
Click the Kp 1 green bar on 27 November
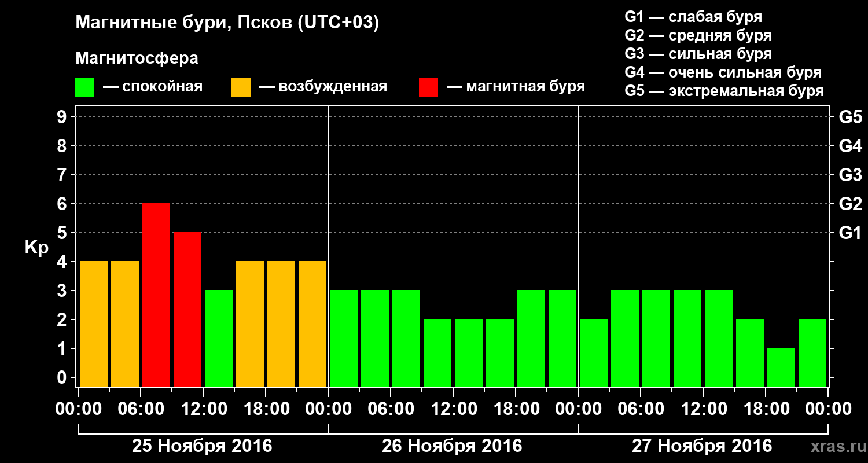pos(781,368)
